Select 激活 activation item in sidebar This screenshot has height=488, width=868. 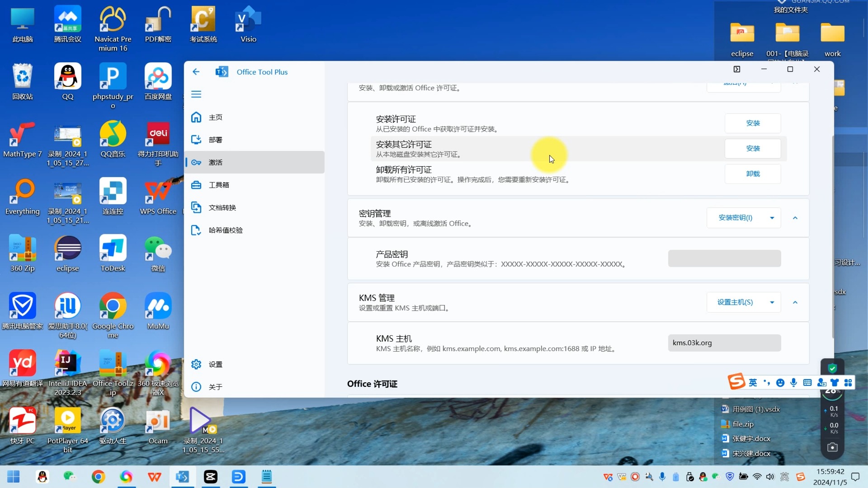pos(255,162)
